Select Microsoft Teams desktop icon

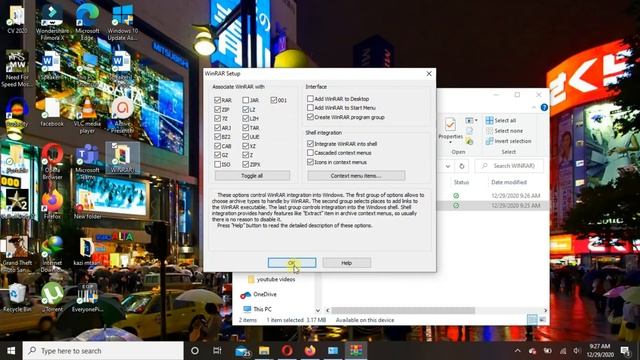click(87, 162)
